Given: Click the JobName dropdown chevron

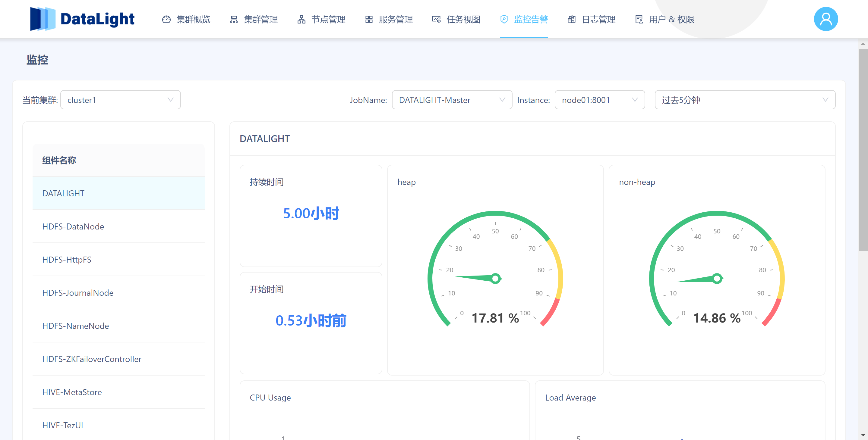Looking at the screenshot, I should 502,100.
